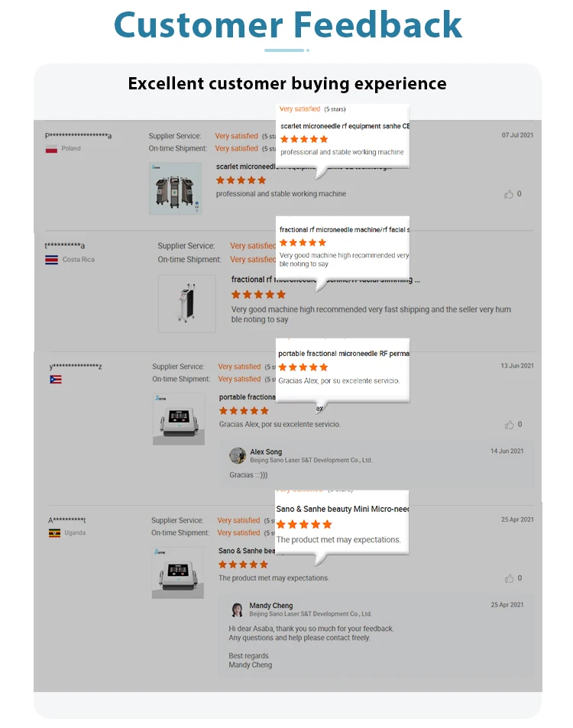Like the review dated 13 Jun 2021
Image resolution: width=573 pixels, height=728 pixels.
tap(509, 425)
